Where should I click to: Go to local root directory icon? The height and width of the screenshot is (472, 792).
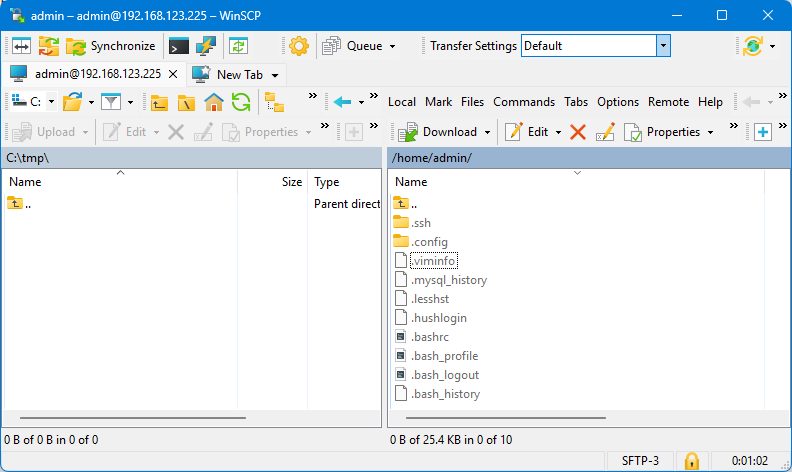click(186, 102)
